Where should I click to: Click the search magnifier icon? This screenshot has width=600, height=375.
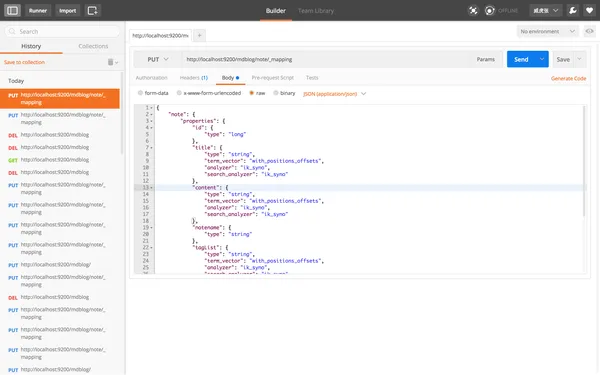coord(12,31)
